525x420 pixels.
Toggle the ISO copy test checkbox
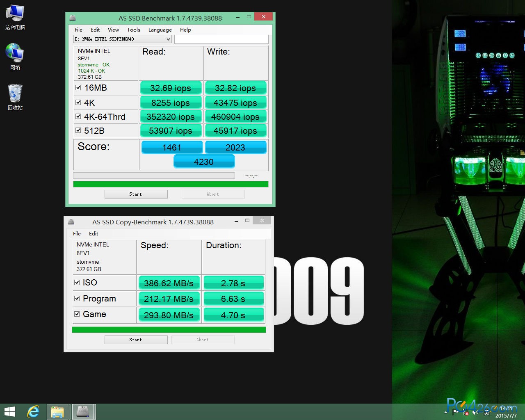click(77, 282)
